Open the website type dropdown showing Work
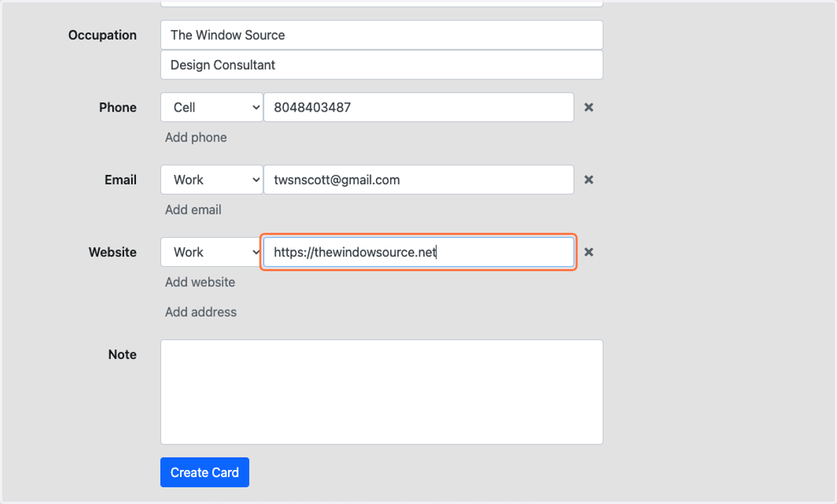 (211, 252)
